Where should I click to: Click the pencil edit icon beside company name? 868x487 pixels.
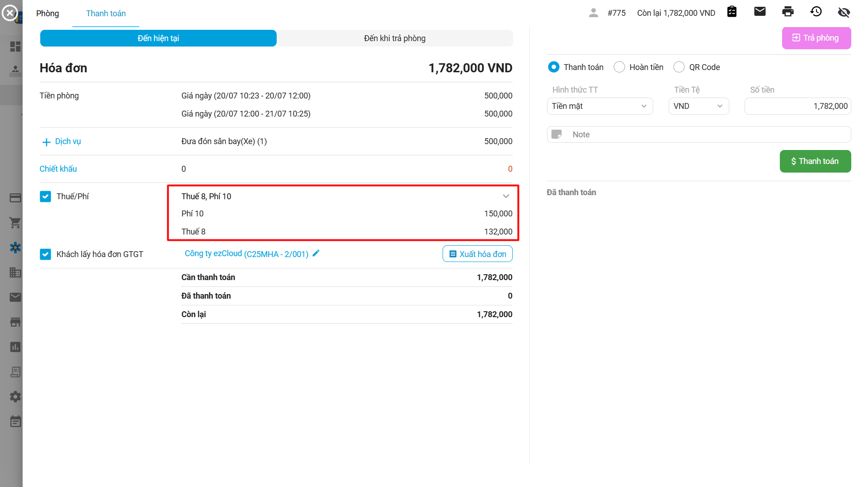point(316,253)
